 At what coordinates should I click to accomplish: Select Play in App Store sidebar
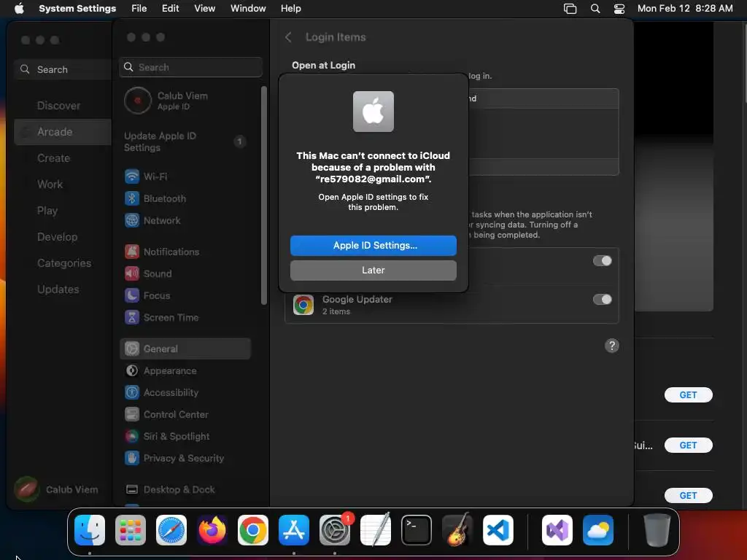click(47, 211)
